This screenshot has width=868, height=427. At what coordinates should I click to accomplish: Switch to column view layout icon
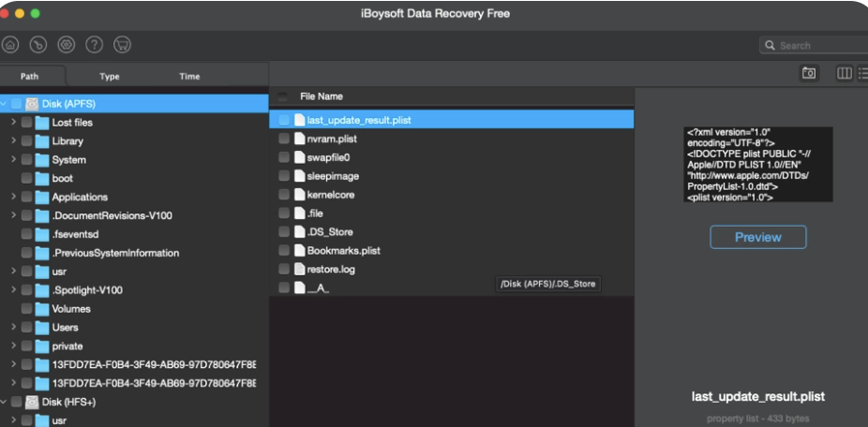tap(845, 73)
